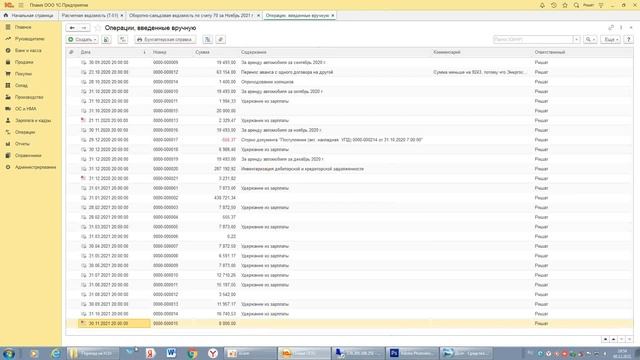Step the list up one with arrow
This screenshot has width=640, height=360.
(613, 340)
